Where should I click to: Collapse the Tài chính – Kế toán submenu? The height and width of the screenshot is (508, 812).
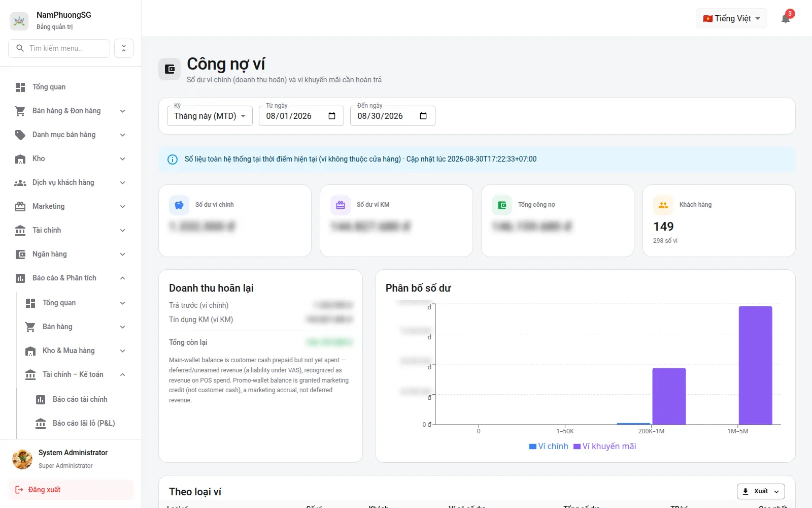pos(122,375)
